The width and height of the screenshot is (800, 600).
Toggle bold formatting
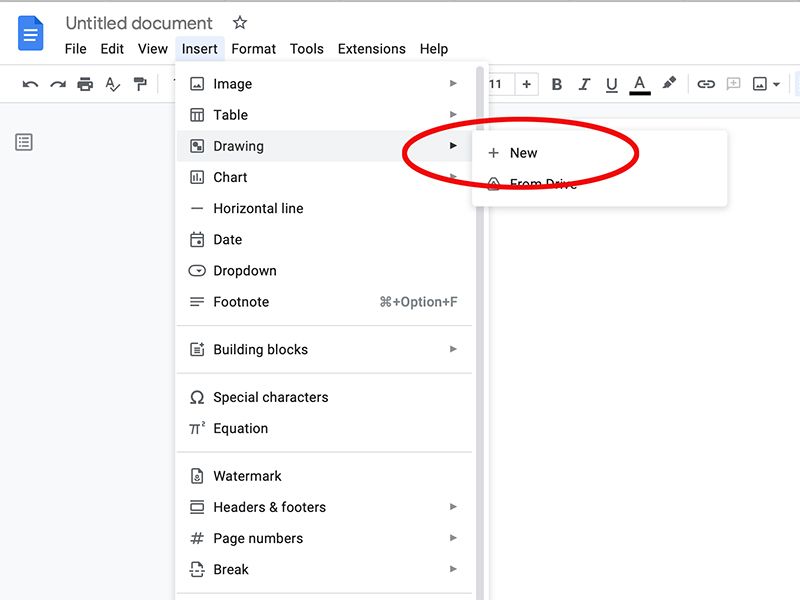pyautogui.click(x=556, y=84)
